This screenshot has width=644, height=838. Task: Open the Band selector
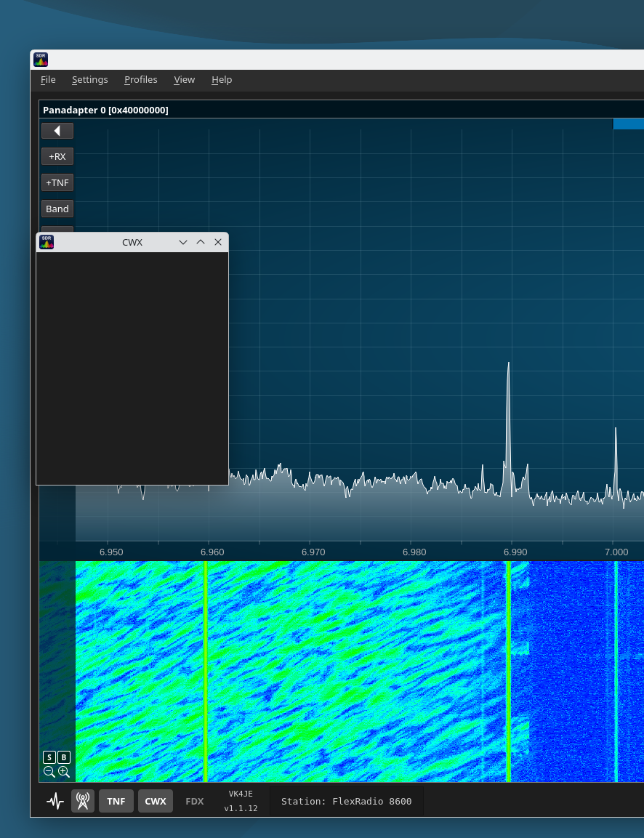[x=57, y=209]
